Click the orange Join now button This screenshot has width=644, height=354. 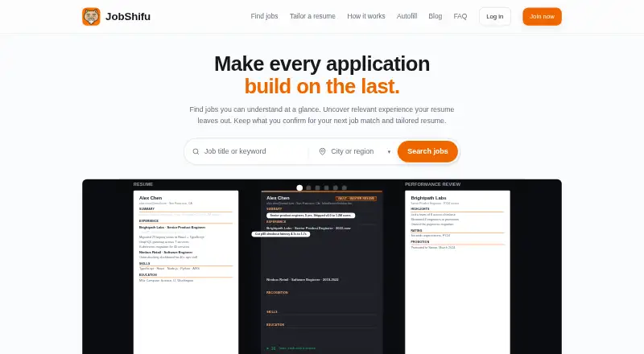(542, 16)
